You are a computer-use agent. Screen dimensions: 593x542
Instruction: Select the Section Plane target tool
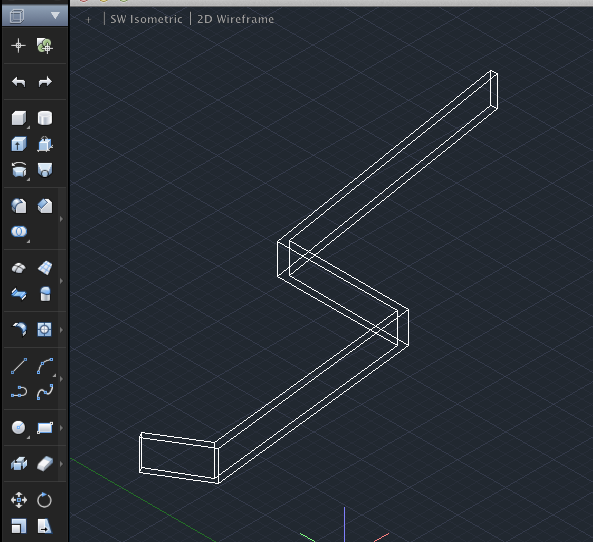click(44, 329)
